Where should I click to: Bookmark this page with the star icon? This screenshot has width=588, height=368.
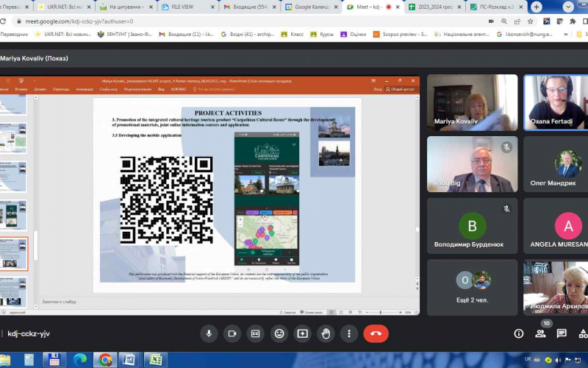click(x=530, y=21)
